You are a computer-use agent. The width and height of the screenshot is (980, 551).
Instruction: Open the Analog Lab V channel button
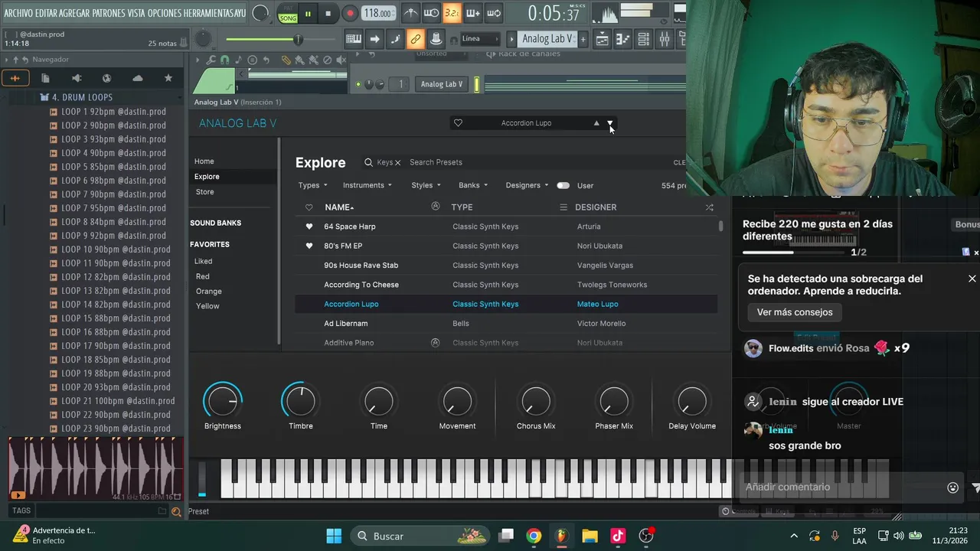[442, 84]
